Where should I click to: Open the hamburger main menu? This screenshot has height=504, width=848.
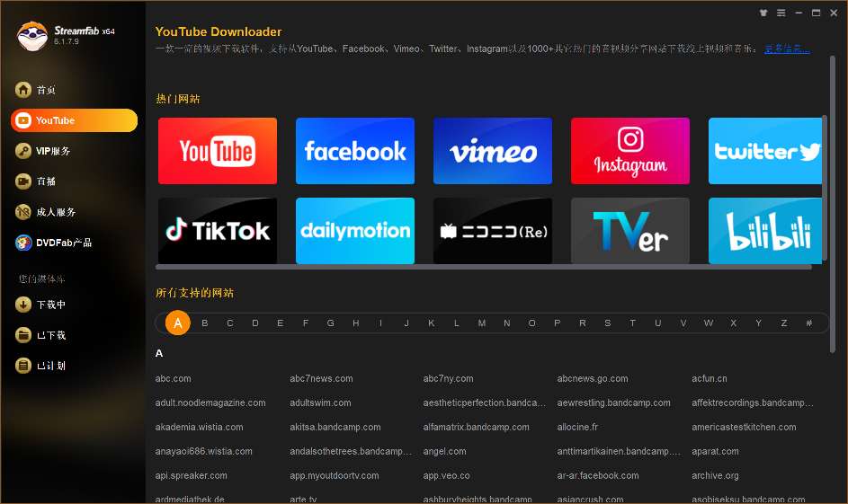(x=781, y=13)
